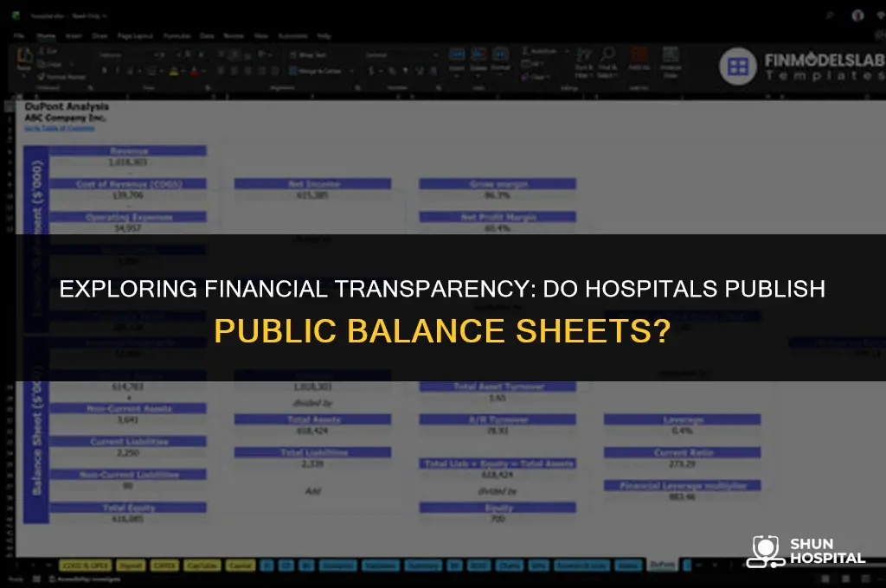Follow the blue table of contents link

coord(60,129)
